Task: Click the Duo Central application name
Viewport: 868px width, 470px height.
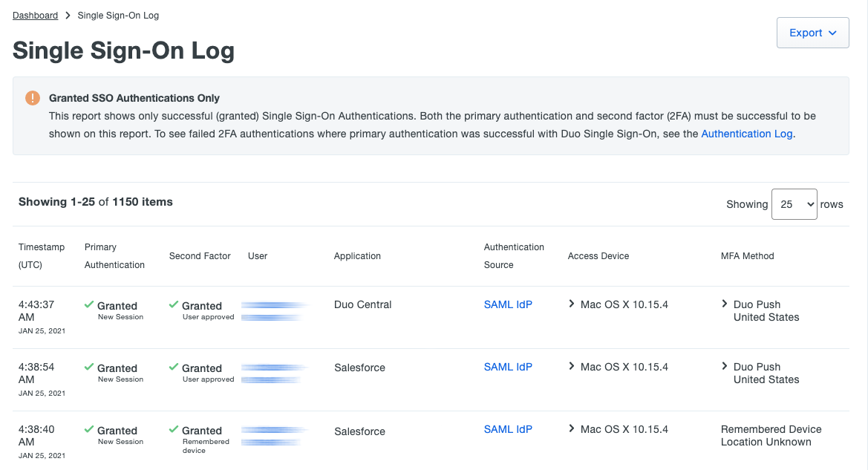Action: [362, 304]
